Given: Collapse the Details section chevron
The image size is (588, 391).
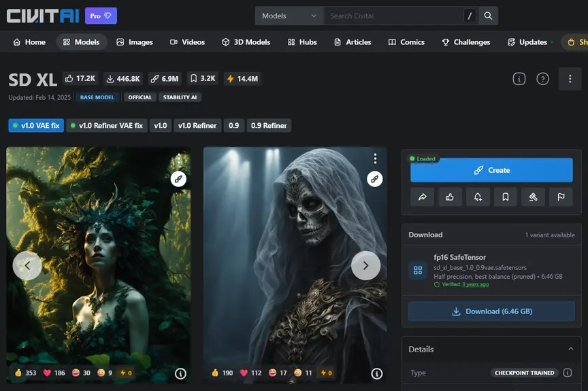Looking at the screenshot, I should (x=571, y=349).
